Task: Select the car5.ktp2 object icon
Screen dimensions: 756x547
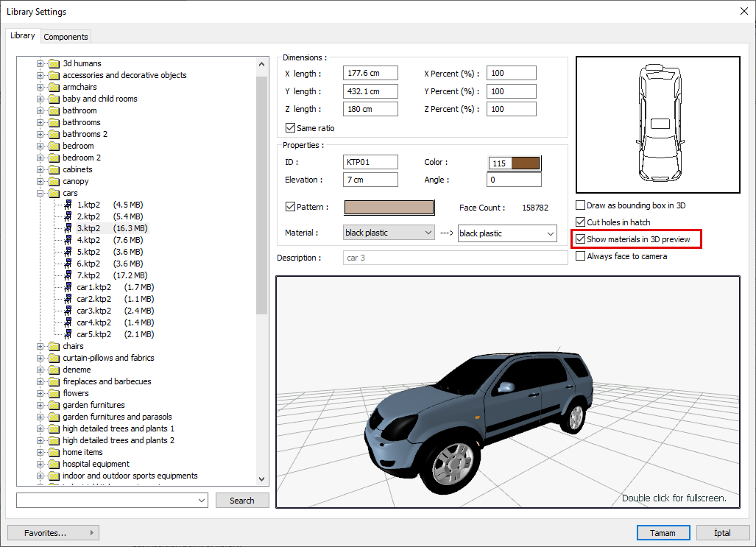Action: coord(68,334)
